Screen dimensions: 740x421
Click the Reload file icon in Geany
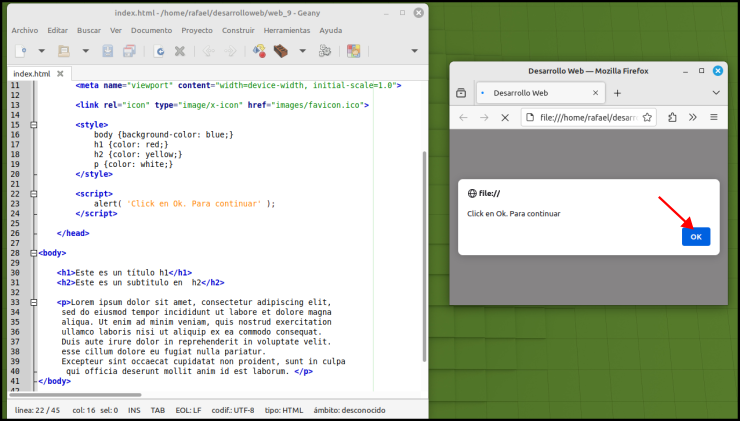[x=160, y=51]
